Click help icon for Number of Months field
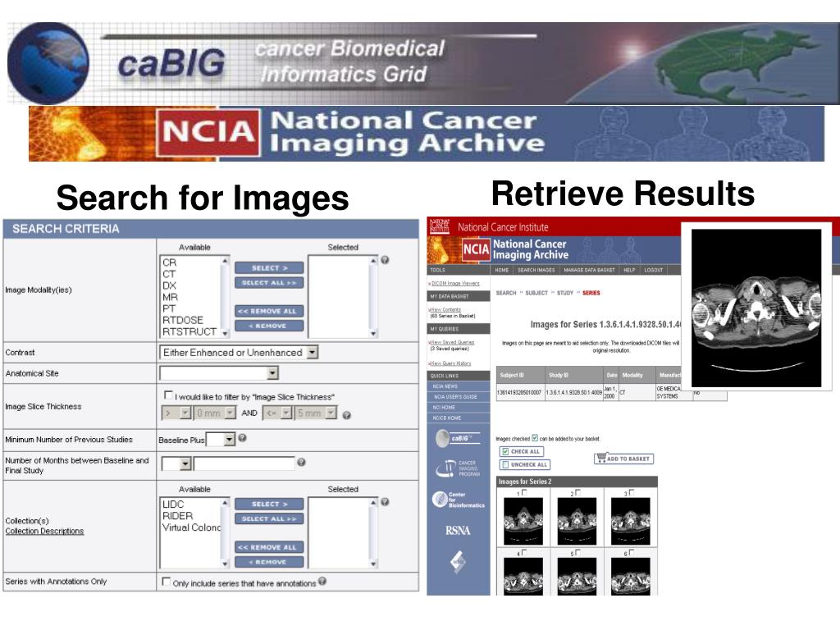The image size is (840, 630). [301, 462]
